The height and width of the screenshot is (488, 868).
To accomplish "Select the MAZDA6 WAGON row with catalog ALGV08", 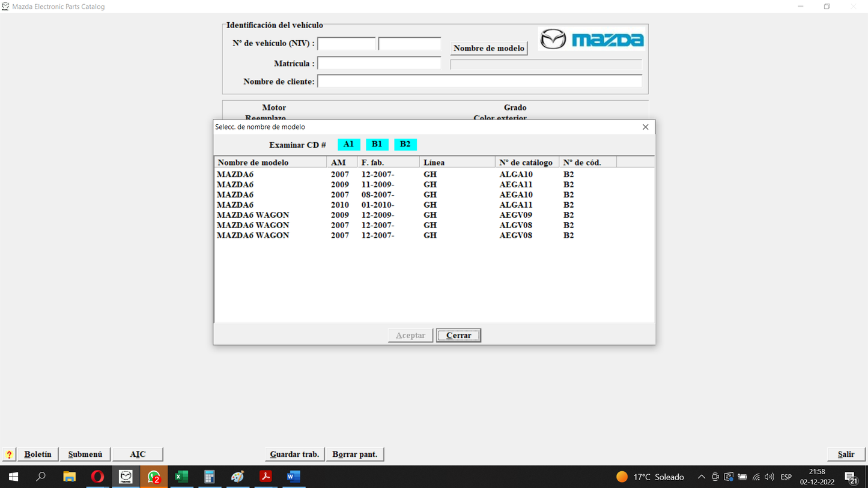I will [x=434, y=225].
